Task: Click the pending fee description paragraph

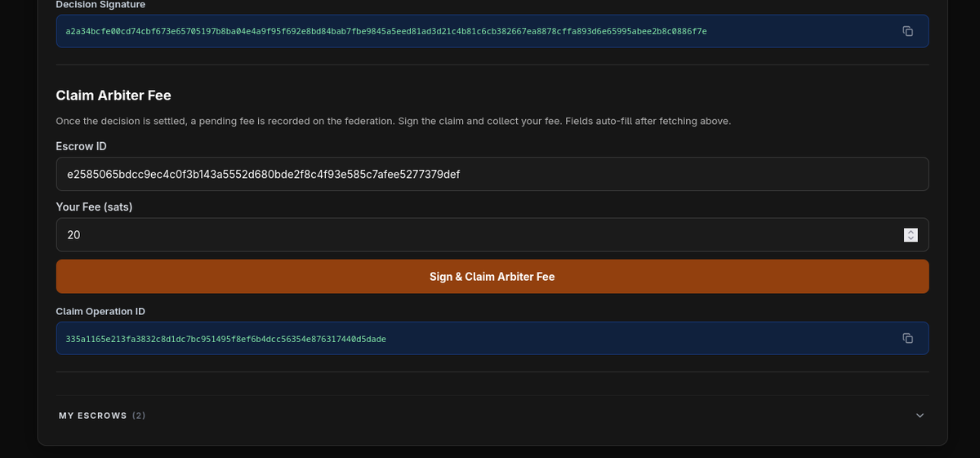Action: pyautogui.click(x=393, y=121)
